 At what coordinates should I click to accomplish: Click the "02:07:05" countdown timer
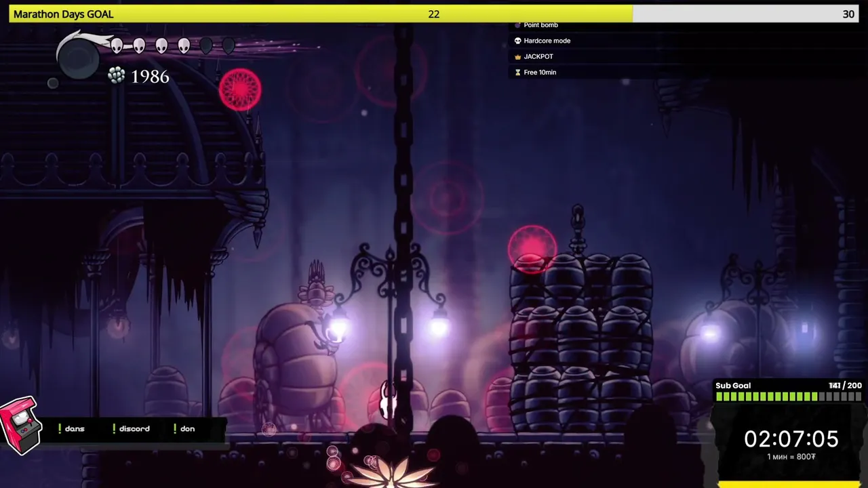coord(791,439)
